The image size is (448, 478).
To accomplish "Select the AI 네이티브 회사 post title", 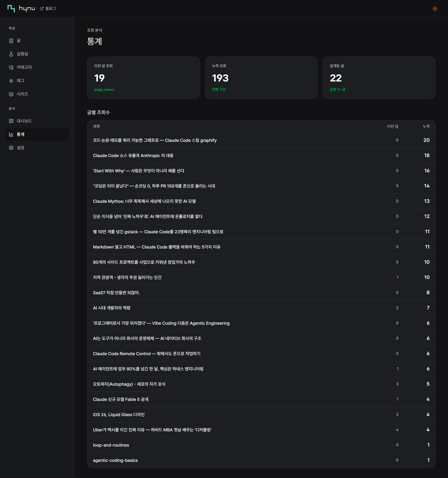I will (x=147, y=338).
